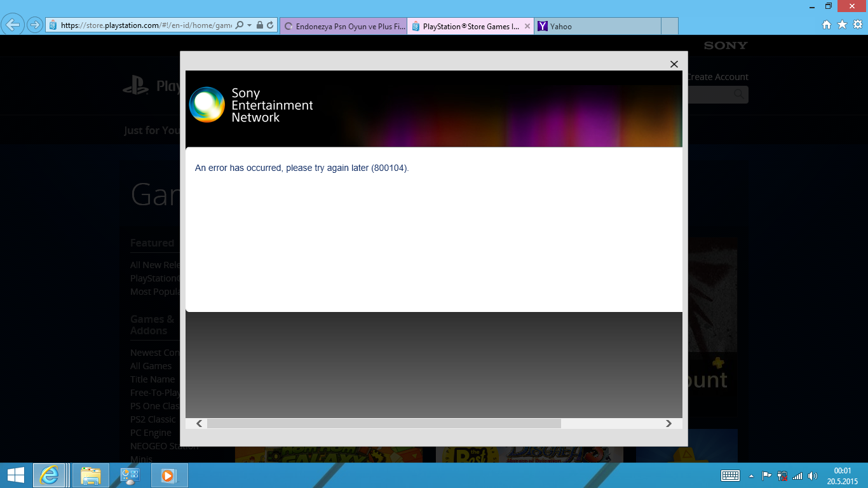The height and width of the screenshot is (488, 868).
Task: Refresh the page using the reload icon
Action: [270, 25]
